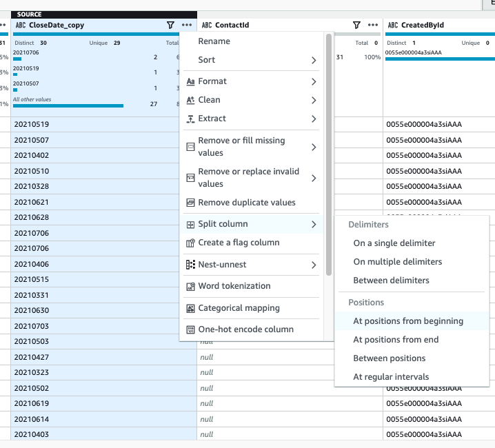Click the Categorical mapping icon
Screen dimensions: 495x448
point(190,308)
